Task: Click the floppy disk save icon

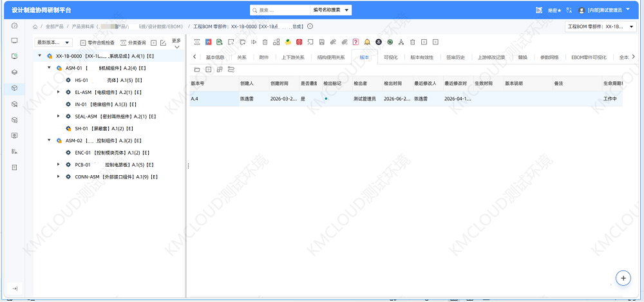Action: click(x=322, y=42)
